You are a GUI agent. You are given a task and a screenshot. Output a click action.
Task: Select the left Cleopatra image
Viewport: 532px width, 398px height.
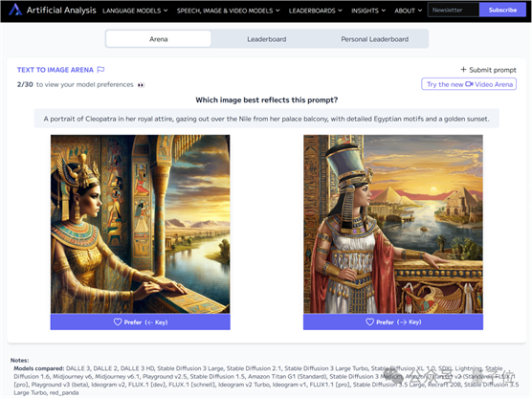click(x=140, y=224)
